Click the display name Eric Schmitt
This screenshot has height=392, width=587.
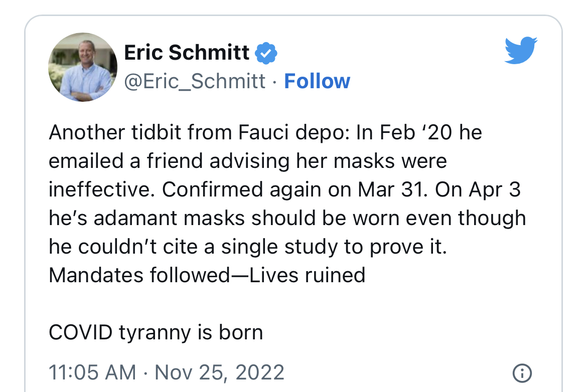pyautogui.click(x=187, y=52)
